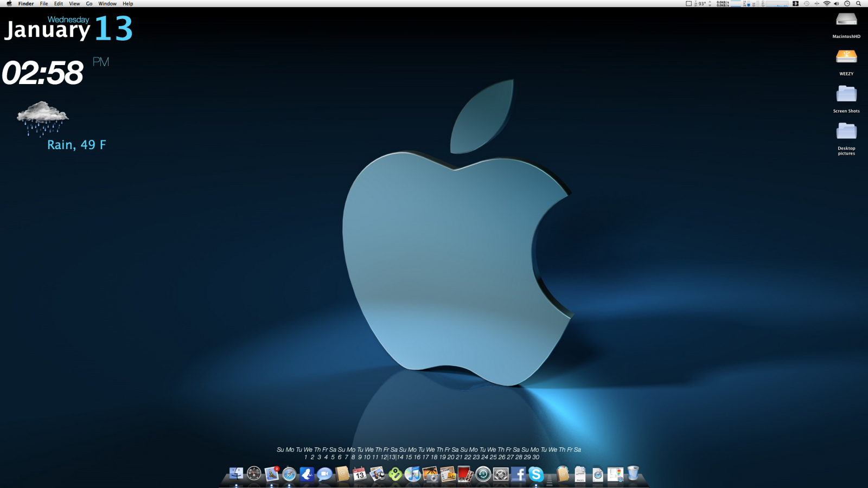Open the Go menu
This screenshot has height=488, width=868.
[90, 4]
